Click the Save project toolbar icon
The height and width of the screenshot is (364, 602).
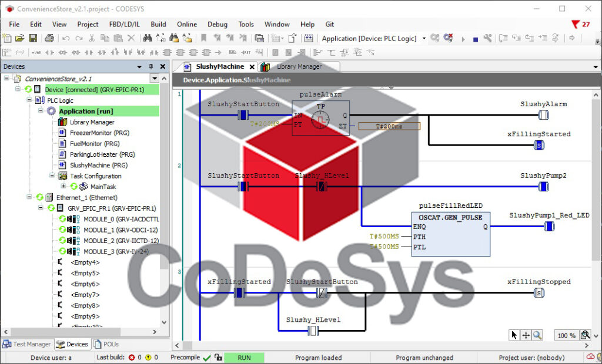33,38
